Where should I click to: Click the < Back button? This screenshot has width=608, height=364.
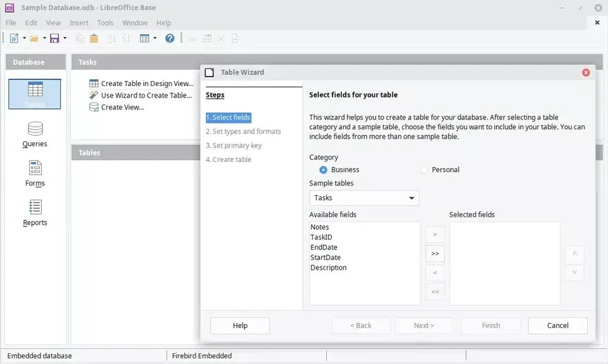[360, 325]
